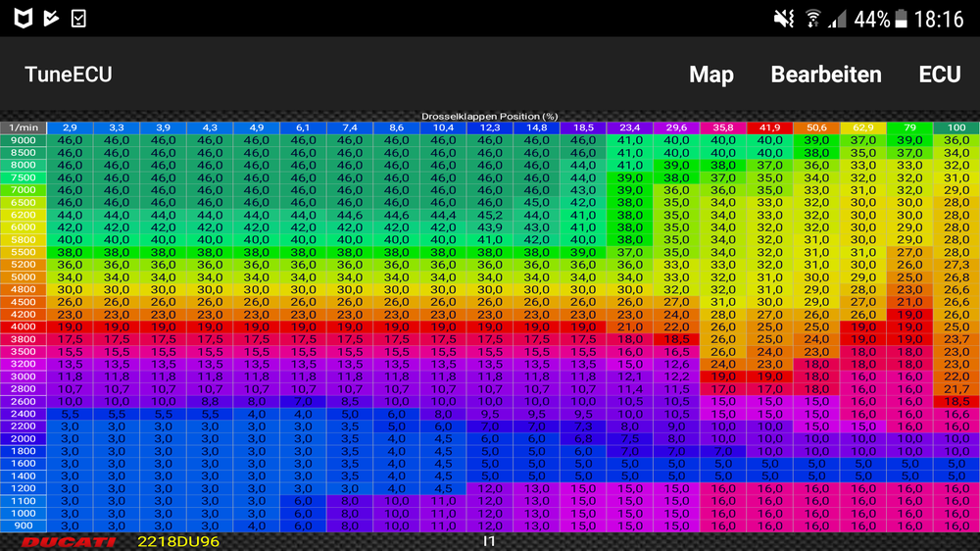Screen dimensions: 980x551
Task: Tap the clipboard checkmark notification icon
Action: (78, 19)
